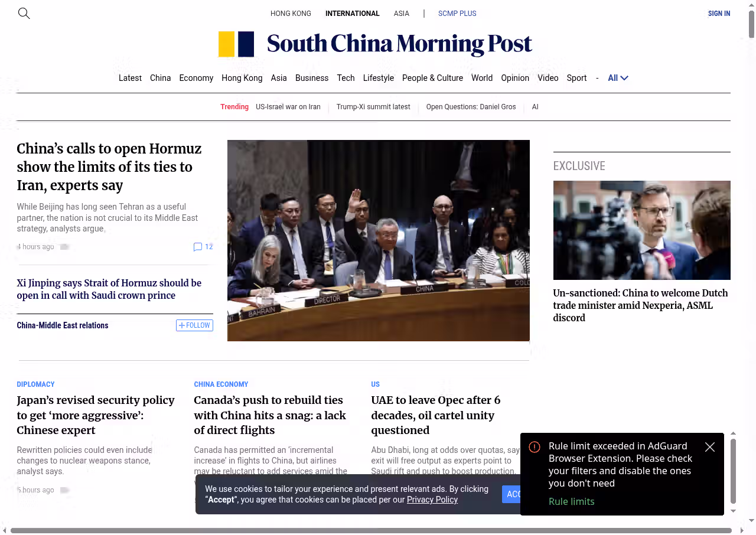Viewport: 756px width, 535px height.
Task: Follow the China-Middle East relations topic
Action: (x=194, y=325)
